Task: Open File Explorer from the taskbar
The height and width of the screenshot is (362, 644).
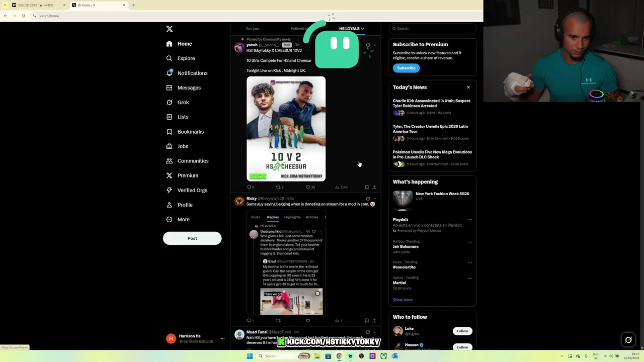Action: [317, 356]
